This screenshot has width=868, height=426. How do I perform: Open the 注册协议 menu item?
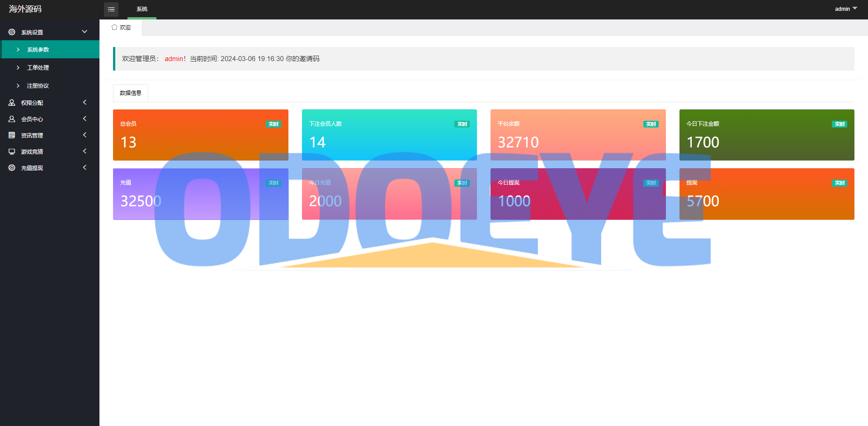coord(50,85)
